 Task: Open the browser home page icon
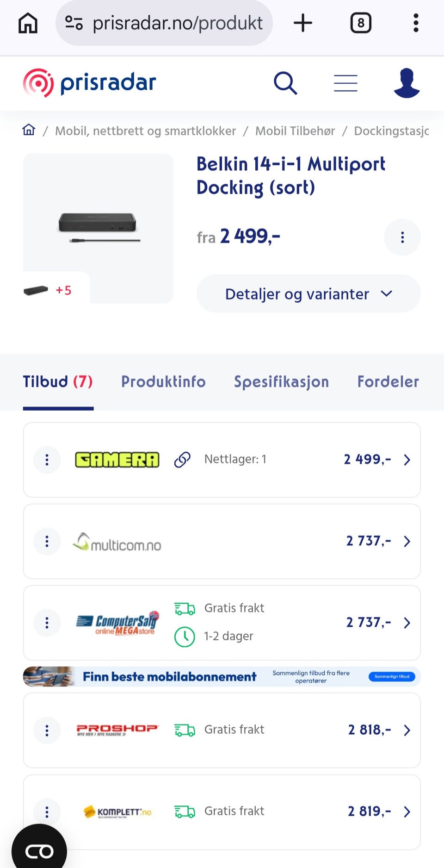point(28,23)
